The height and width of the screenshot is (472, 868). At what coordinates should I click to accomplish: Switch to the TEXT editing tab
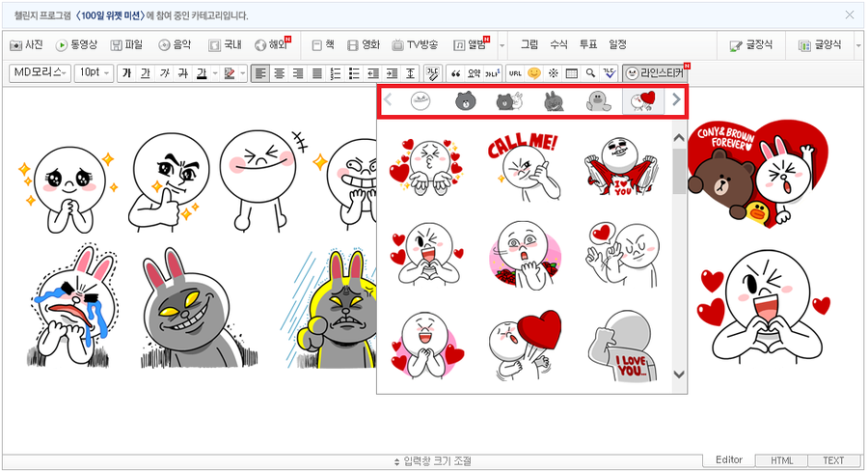[833, 461]
